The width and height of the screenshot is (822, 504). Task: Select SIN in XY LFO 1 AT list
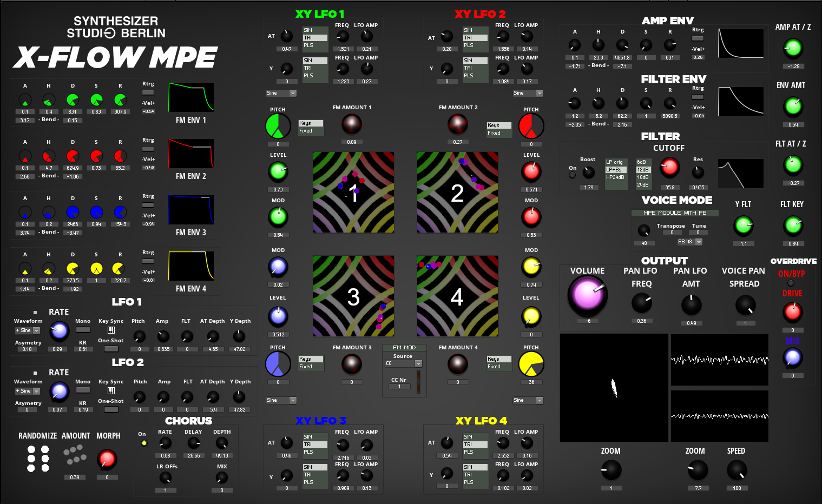click(x=315, y=30)
